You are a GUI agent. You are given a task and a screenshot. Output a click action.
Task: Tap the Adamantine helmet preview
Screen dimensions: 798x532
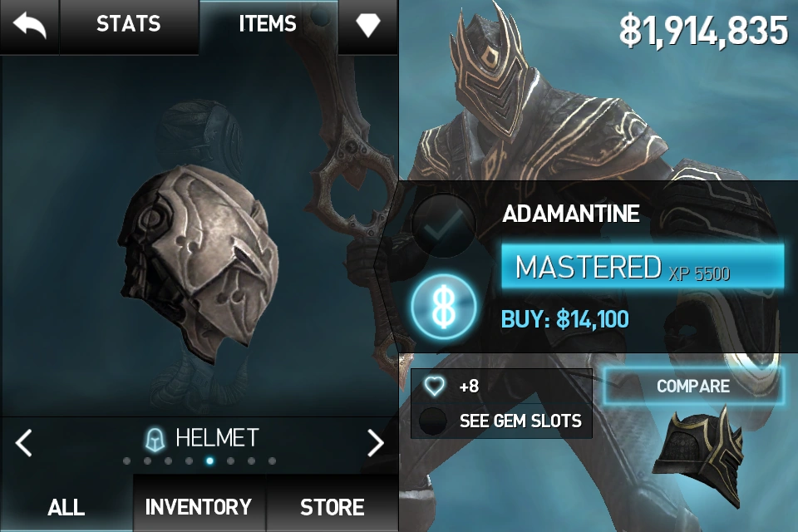point(199,262)
